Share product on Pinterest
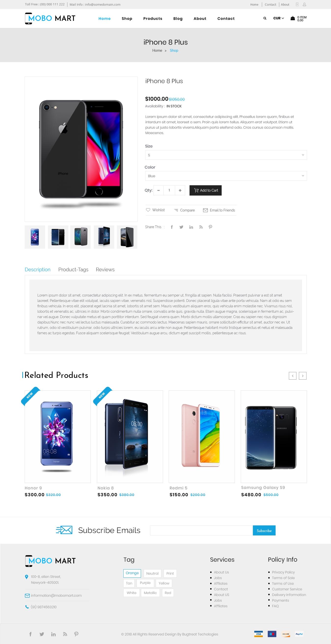This screenshot has width=331, height=644. pos(210,227)
